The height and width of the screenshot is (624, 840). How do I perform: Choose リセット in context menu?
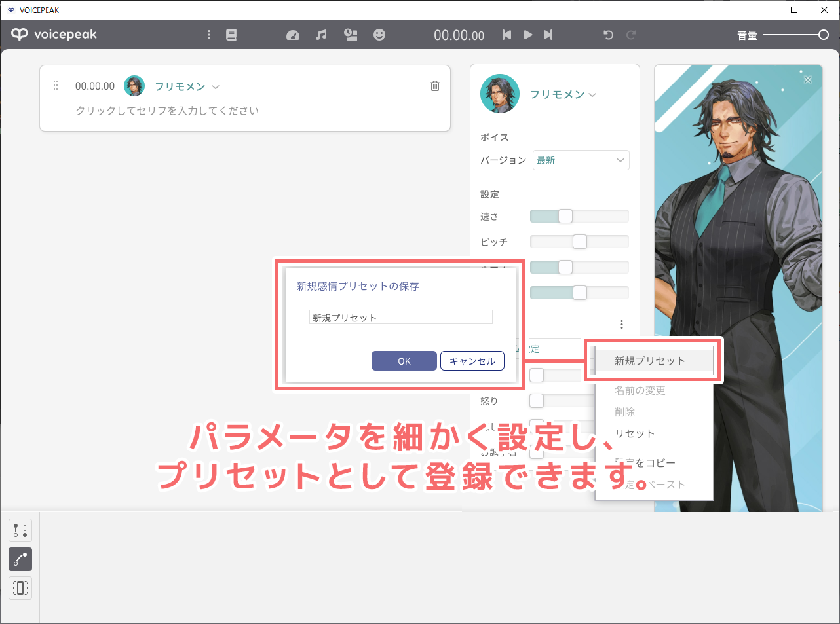pos(635,433)
